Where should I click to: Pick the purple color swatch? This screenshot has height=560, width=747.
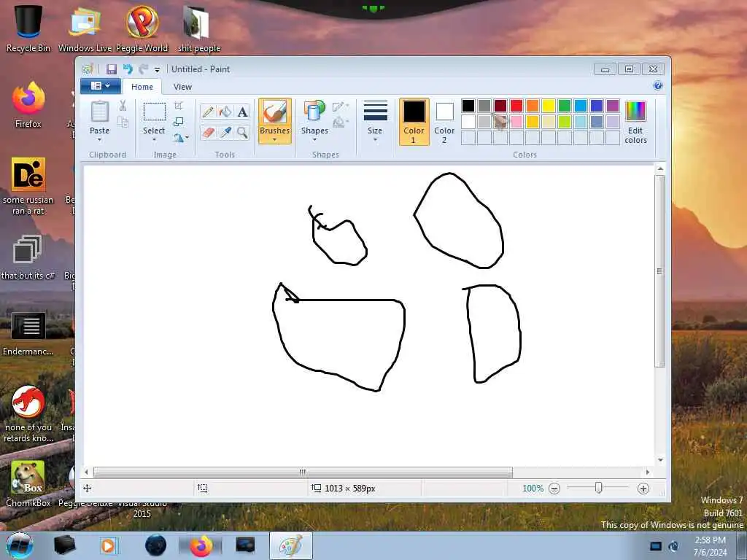point(613,106)
